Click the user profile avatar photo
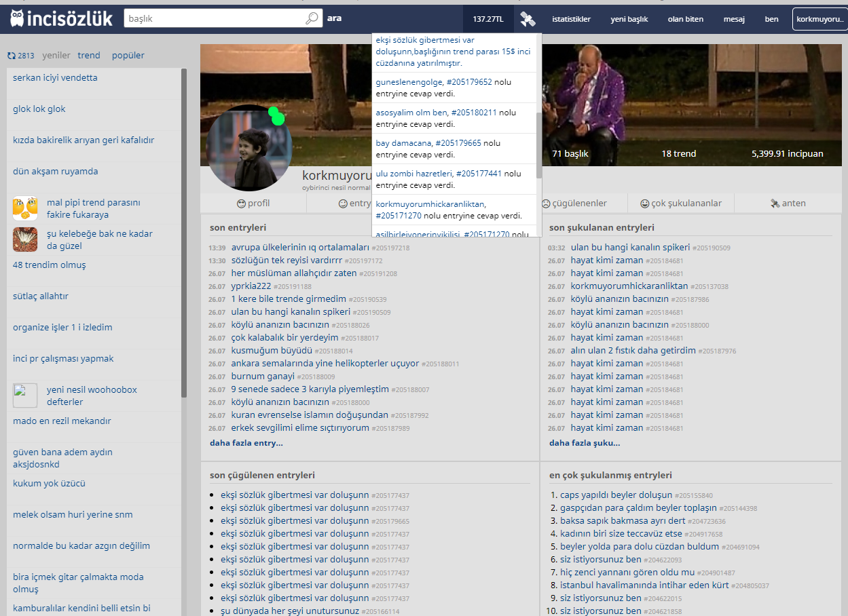 tap(248, 148)
